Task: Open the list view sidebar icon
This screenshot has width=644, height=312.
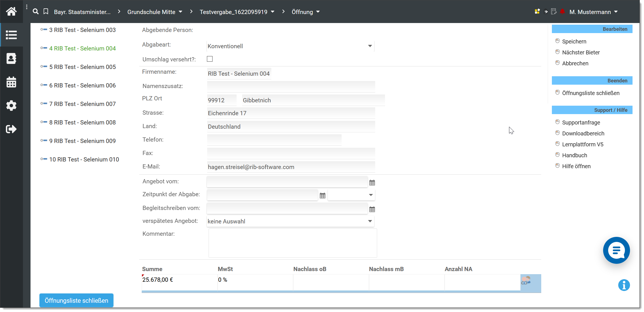Action: click(x=11, y=35)
